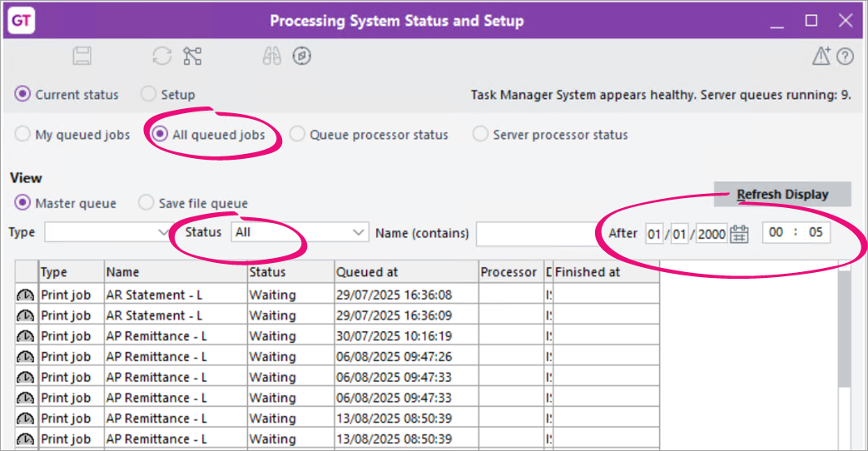This screenshot has width=868, height=451.
Task: Select Server processor status option
Action: 480,135
